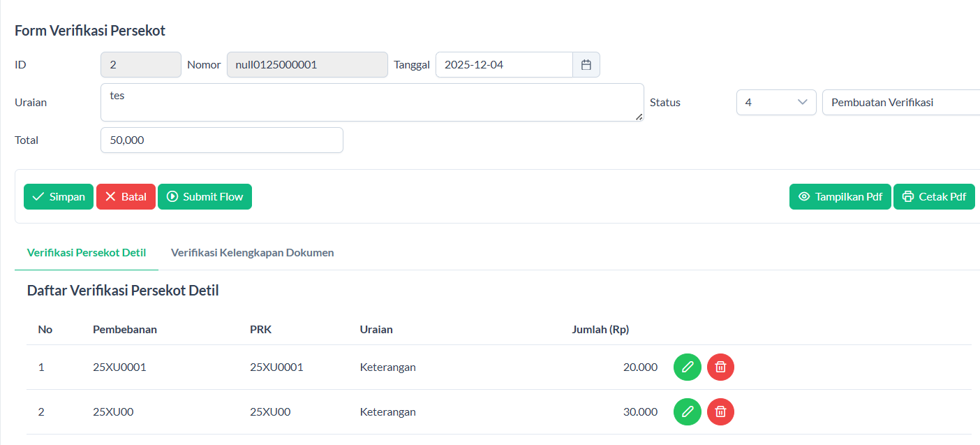Image resolution: width=980 pixels, height=445 pixels.
Task: Delete row 2 using red trash icon
Action: 720,411
